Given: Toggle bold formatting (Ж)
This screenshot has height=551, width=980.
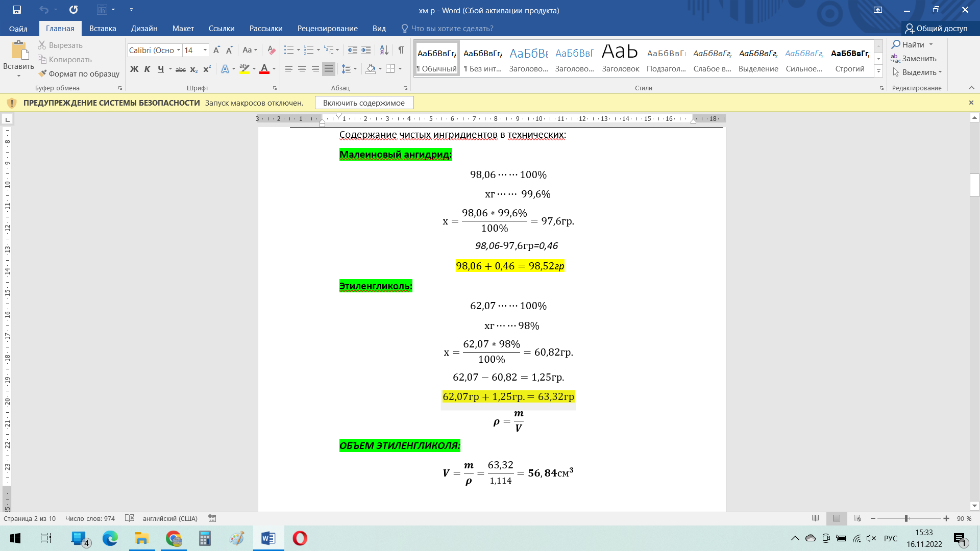Looking at the screenshot, I should (x=134, y=69).
